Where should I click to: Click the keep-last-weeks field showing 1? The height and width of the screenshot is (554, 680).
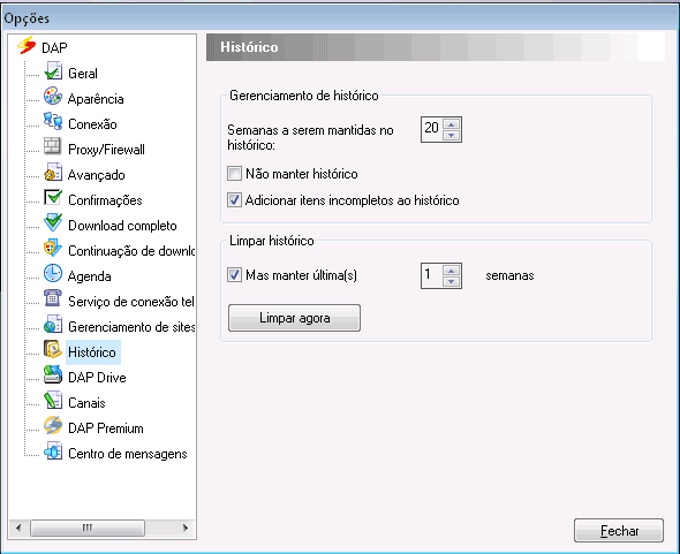point(432,275)
